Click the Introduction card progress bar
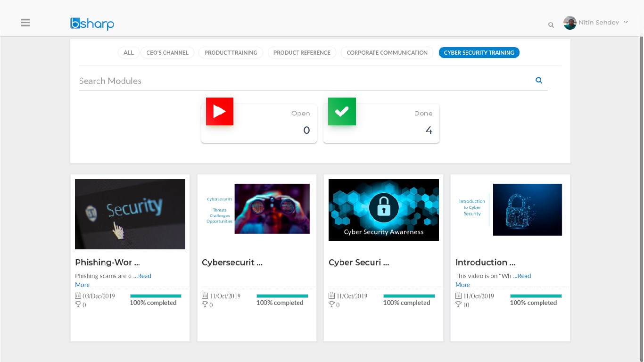644x362 pixels. coord(536,296)
